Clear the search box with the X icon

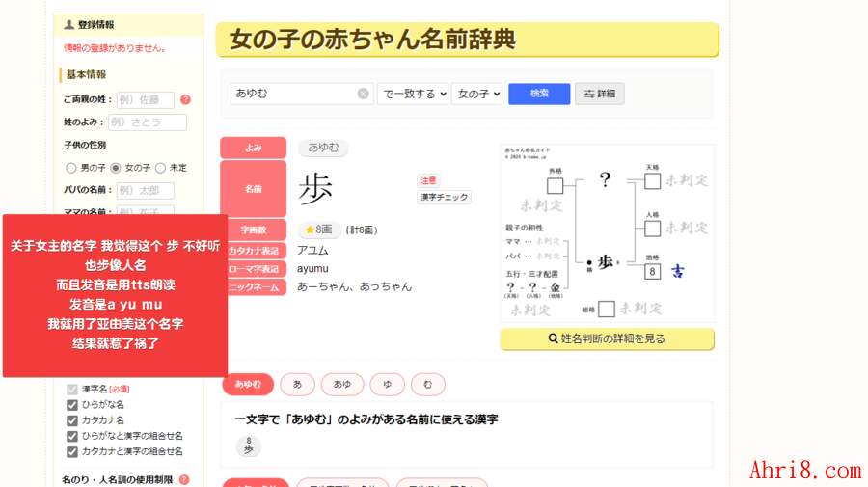click(x=363, y=94)
